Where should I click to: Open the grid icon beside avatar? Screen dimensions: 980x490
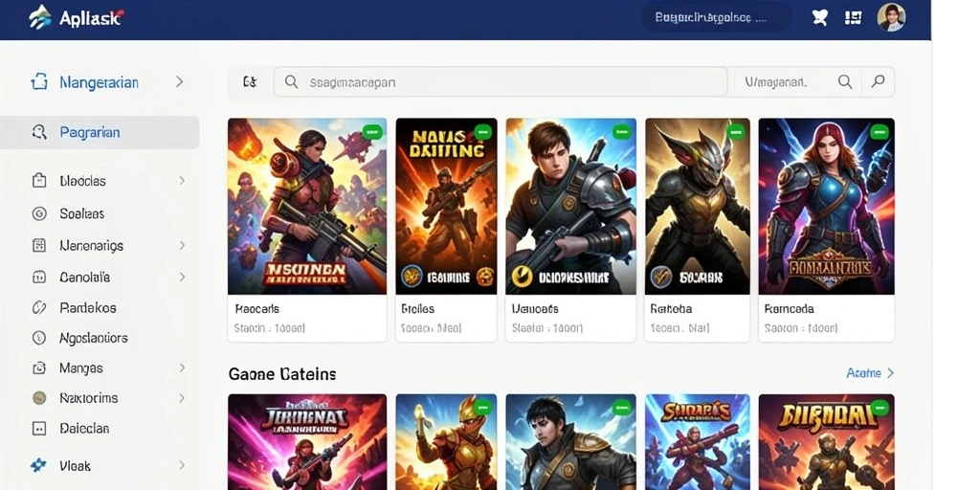pos(853,17)
